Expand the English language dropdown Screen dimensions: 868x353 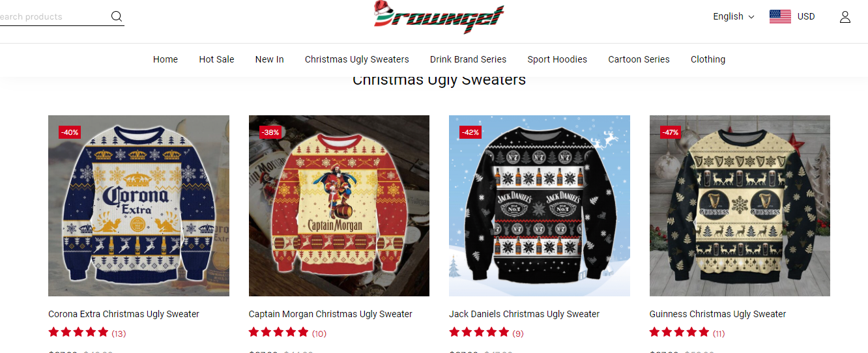tap(734, 16)
